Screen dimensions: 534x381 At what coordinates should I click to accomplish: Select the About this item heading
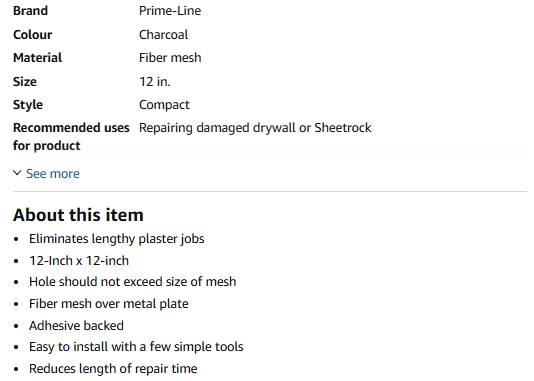coord(78,215)
